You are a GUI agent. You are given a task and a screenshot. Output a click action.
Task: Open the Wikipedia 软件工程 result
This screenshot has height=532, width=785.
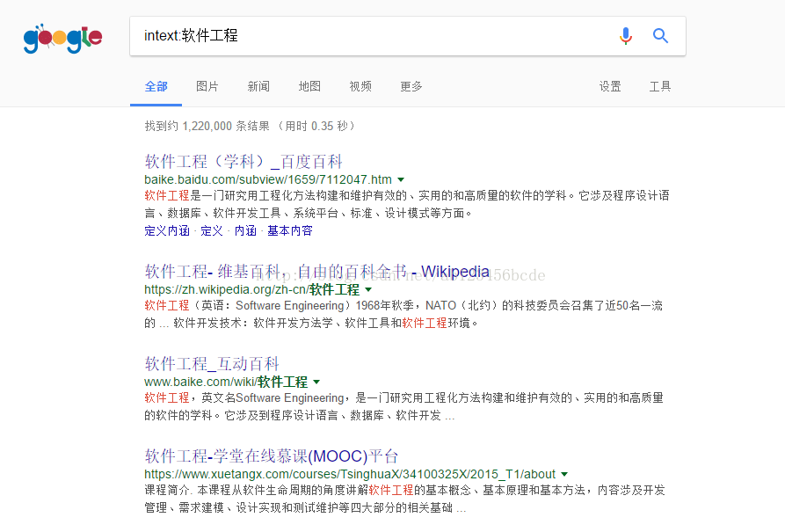316,272
